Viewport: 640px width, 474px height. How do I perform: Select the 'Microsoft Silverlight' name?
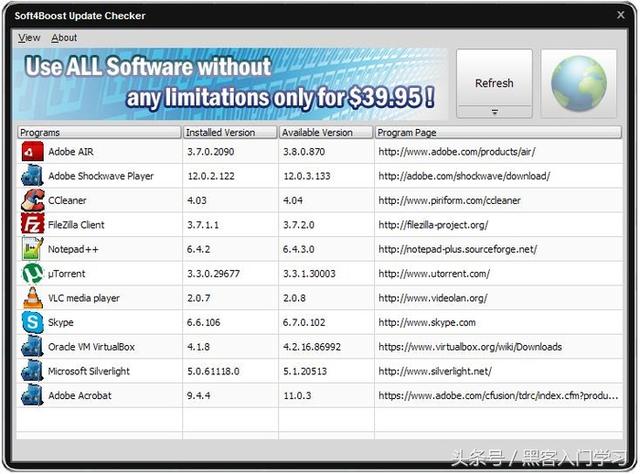[x=89, y=371]
